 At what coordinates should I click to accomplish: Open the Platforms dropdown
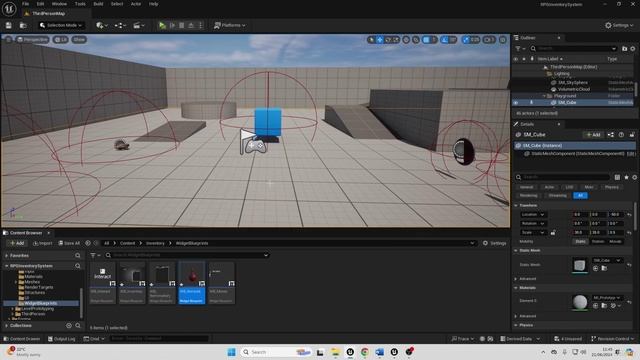(x=230, y=25)
